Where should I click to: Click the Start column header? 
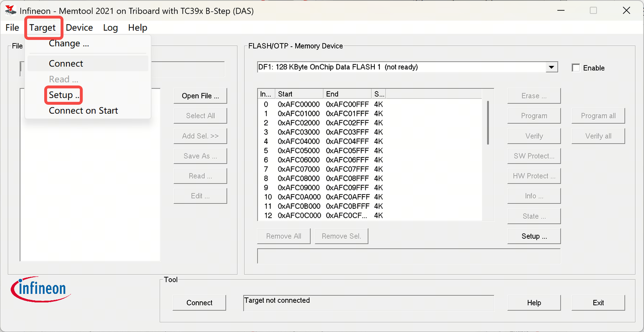tap(299, 94)
